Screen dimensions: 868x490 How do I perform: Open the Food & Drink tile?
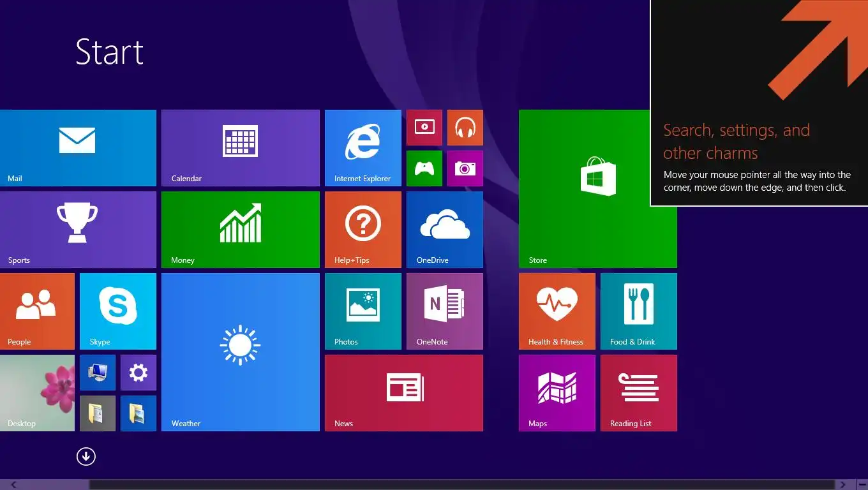(x=639, y=311)
